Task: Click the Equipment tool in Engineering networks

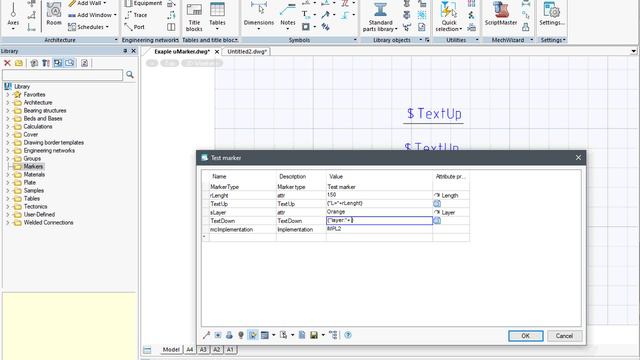Action: click(143, 3)
